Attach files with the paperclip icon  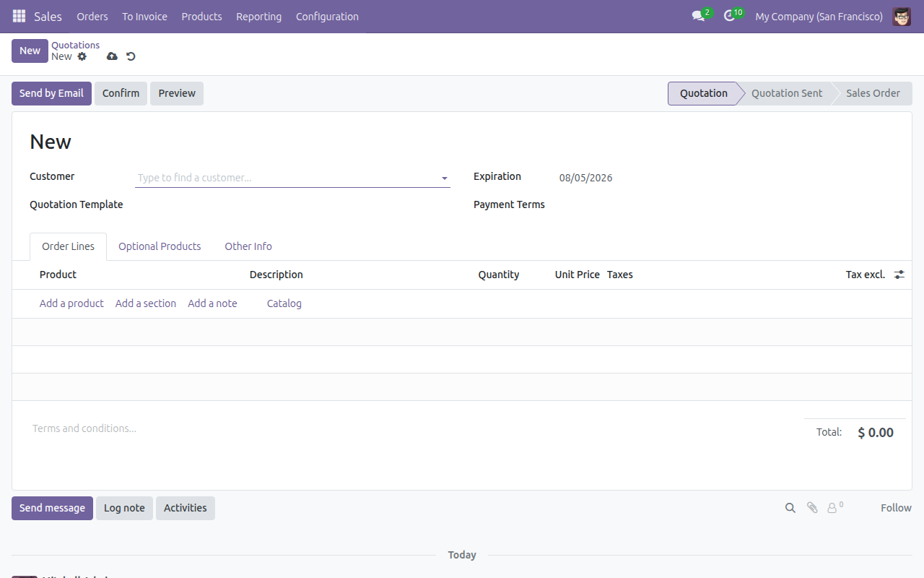tap(812, 508)
